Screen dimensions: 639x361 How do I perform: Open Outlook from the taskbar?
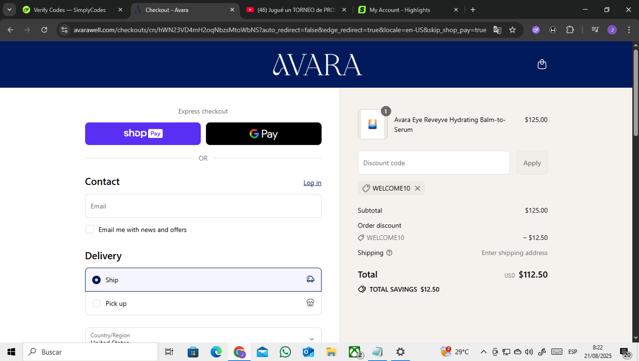(x=308, y=352)
